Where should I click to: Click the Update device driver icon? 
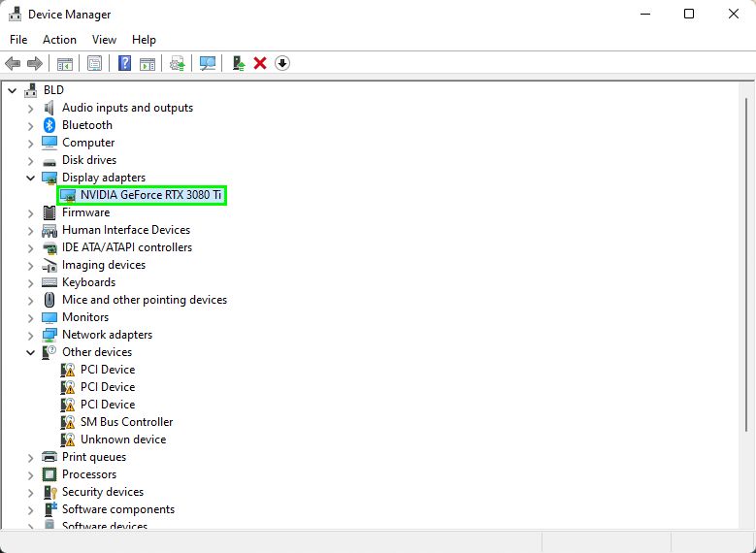(x=177, y=63)
